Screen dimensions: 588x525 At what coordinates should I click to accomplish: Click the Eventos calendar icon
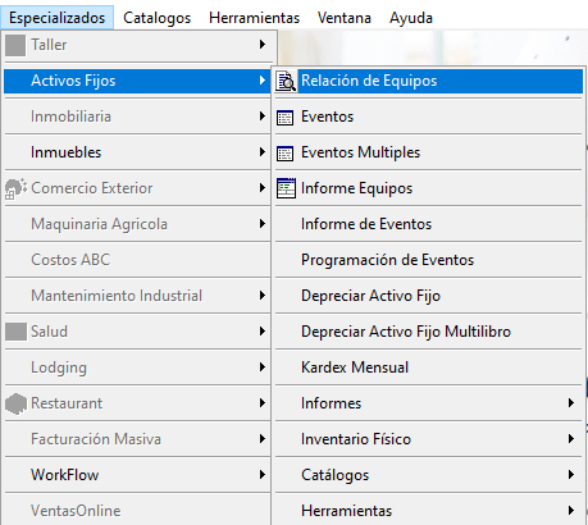pyautogui.click(x=285, y=117)
